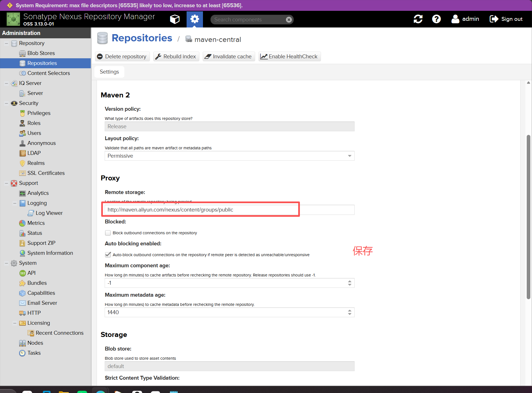Click the vertical scrollbar thumb
Viewport: 532px width, 393px height.
click(528, 217)
